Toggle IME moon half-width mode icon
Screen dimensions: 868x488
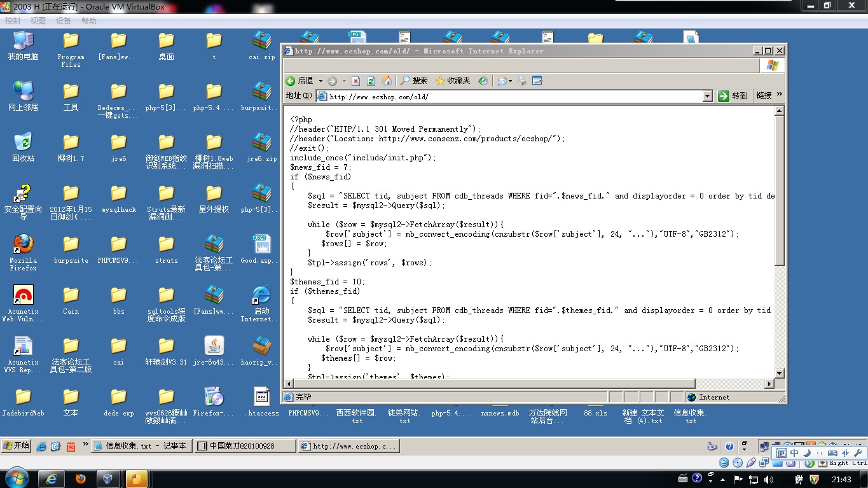(807, 453)
